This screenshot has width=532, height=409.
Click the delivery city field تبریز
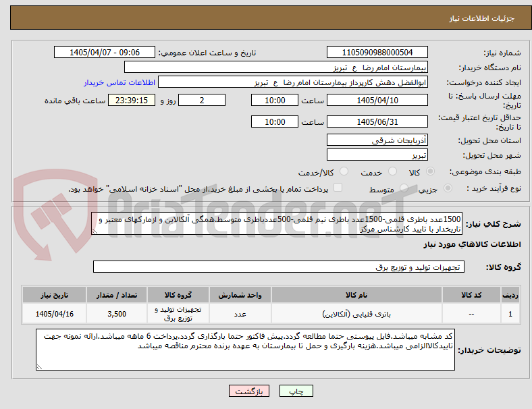[377, 155]
